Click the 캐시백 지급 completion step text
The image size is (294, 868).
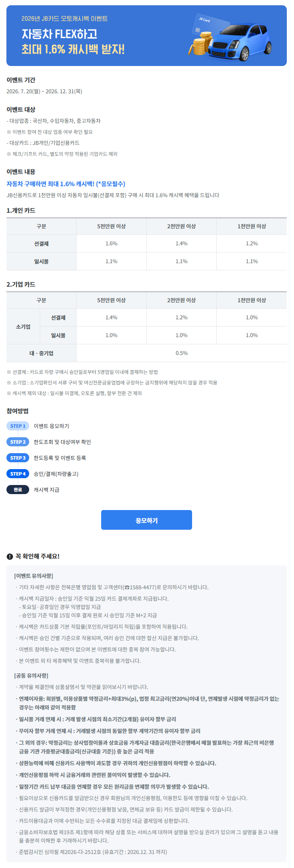(47, 490)
